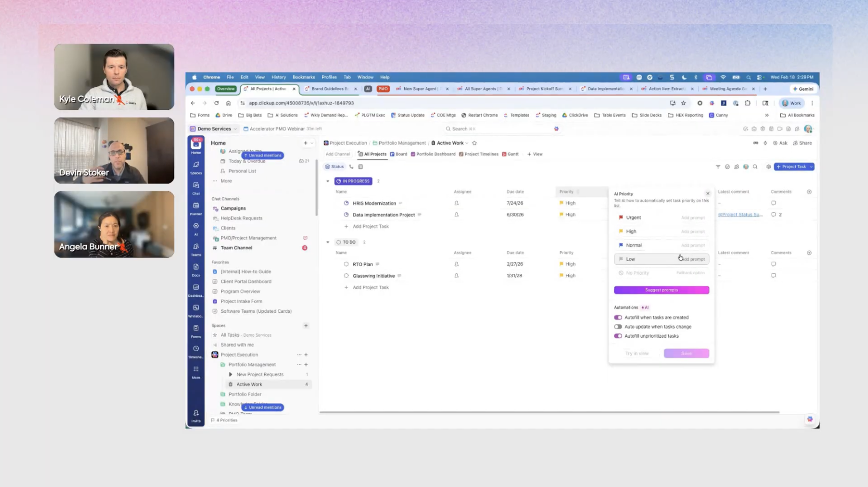Click the Suggest prompts button
The width and height of the screenshot is (868, 487).
coord(661,290)
